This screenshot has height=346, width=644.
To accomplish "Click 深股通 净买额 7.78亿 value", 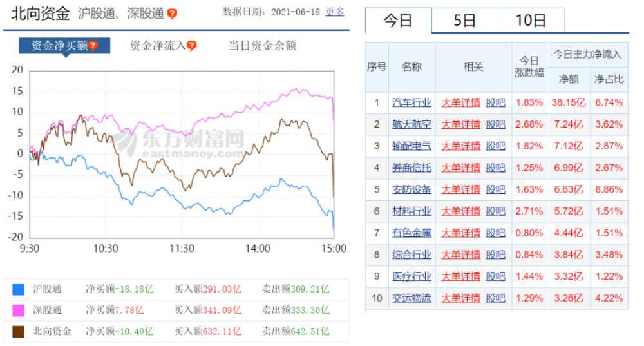I will [x=129, y=311].
